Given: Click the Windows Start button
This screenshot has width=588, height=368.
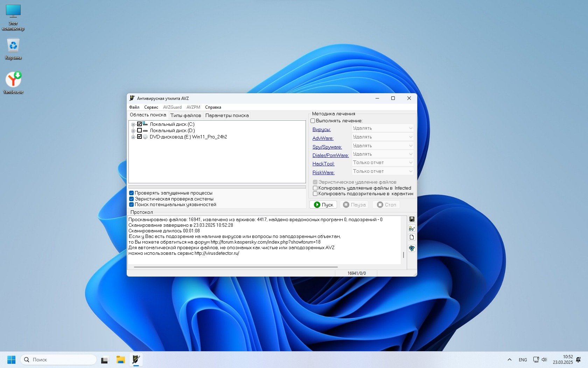Looking at the screenshot, I should 11,360.
